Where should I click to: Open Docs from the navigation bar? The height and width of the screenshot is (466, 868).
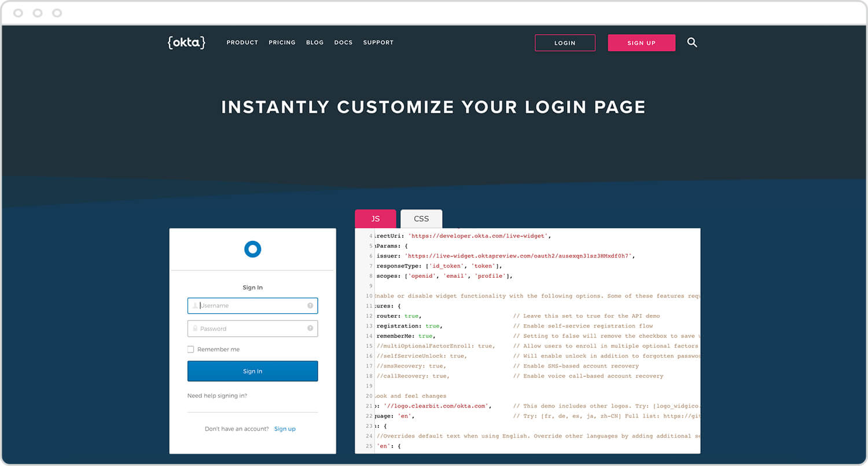tap(343, 43)
